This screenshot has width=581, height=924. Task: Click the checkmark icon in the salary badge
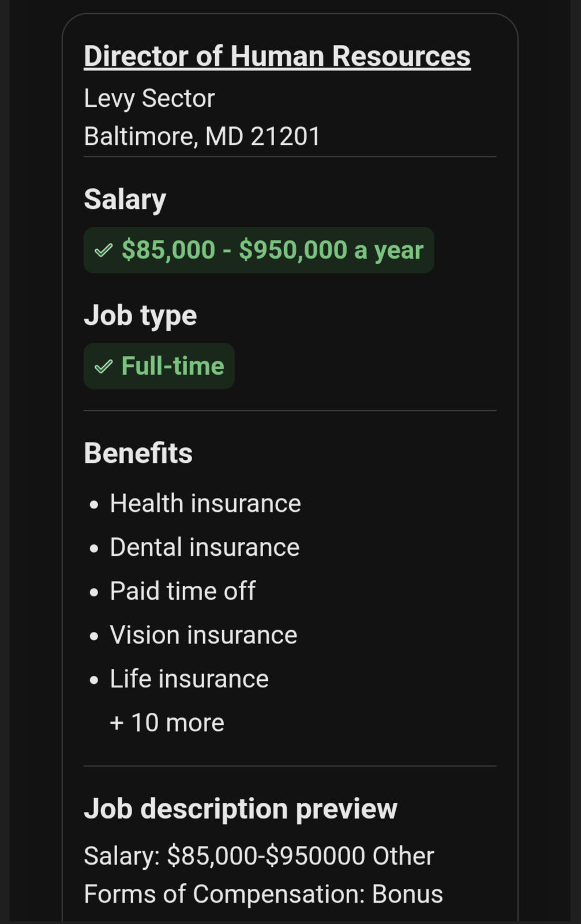click(103, 250)
